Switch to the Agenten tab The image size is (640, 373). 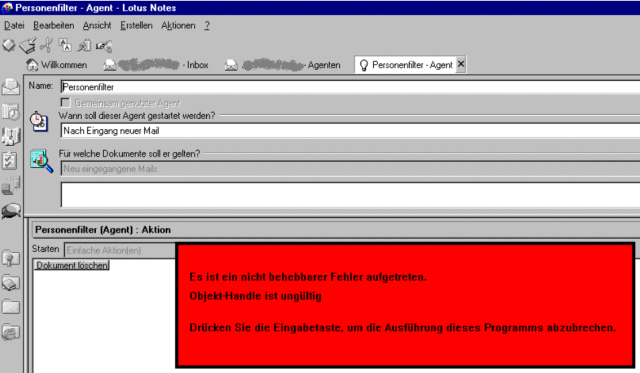[x=282, y=65]
